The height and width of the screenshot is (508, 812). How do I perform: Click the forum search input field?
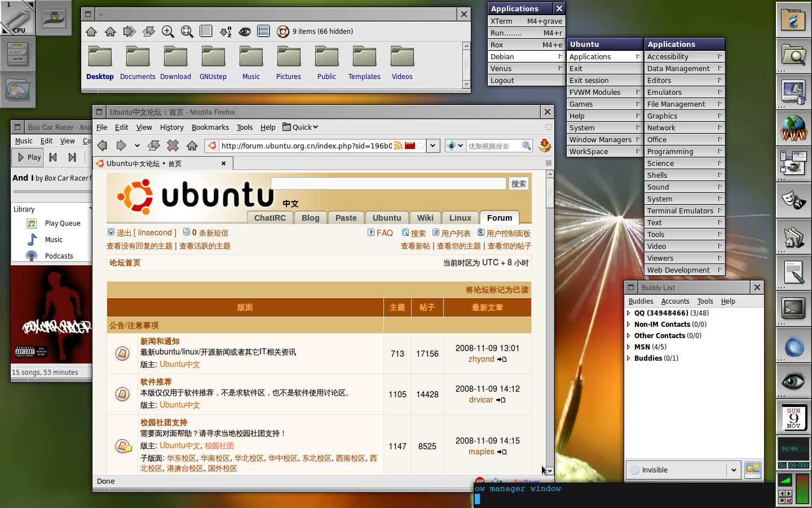pos(389,183)
